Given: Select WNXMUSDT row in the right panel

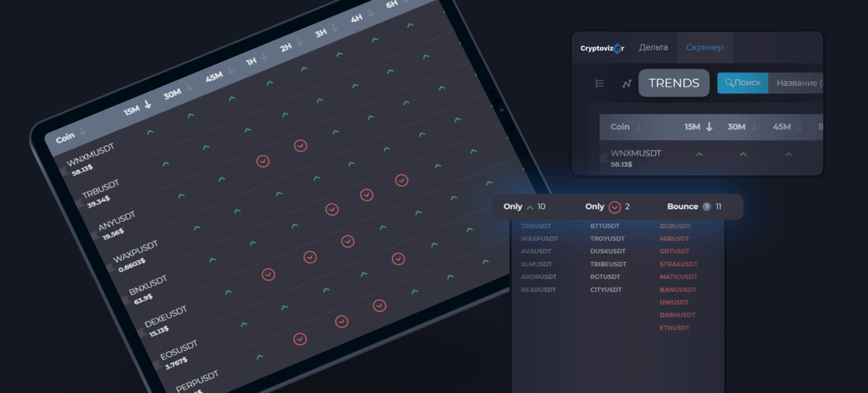Looking at the screenshot, I should [x=711, y=158].
